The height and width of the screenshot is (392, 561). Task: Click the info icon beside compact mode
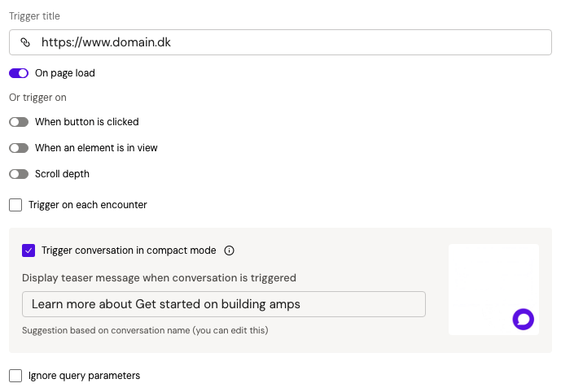click(x=229, y=250)
